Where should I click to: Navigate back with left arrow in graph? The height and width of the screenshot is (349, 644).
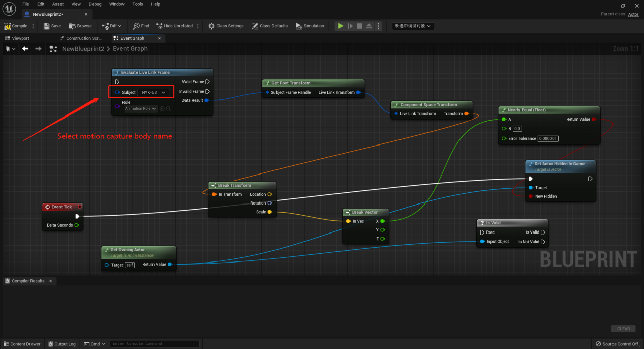click(x=25, y=49)
